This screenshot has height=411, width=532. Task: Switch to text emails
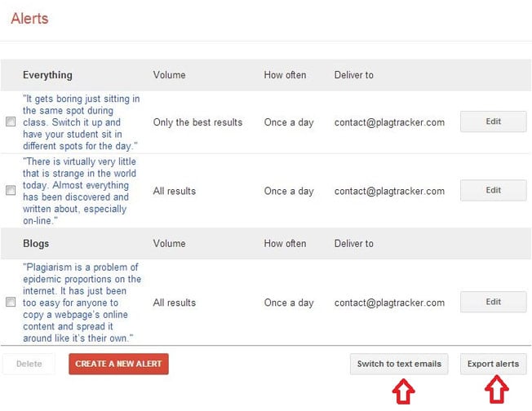tap(399, 364)
